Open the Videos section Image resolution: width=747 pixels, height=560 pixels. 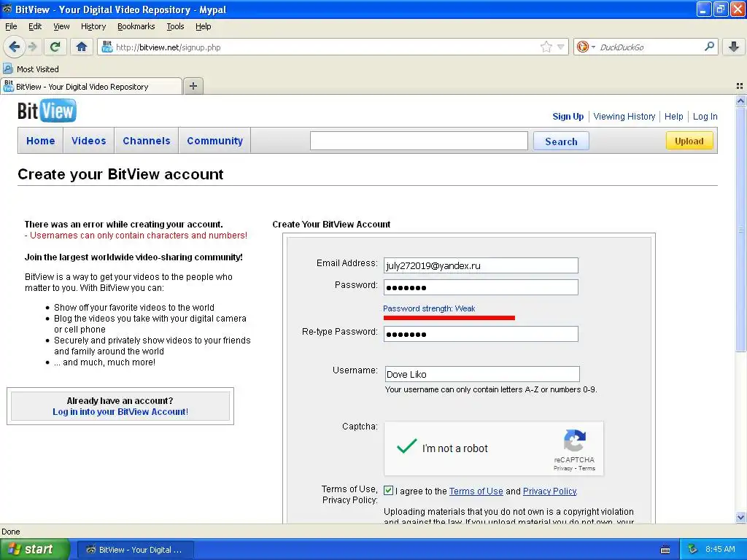pos(88,141)
